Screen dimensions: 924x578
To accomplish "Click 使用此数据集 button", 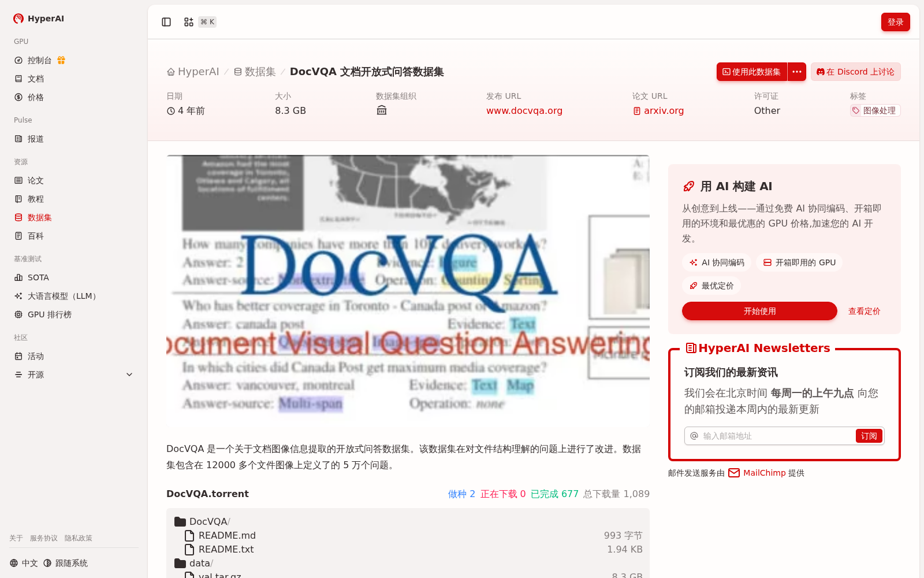I will [x=752, y=72].
